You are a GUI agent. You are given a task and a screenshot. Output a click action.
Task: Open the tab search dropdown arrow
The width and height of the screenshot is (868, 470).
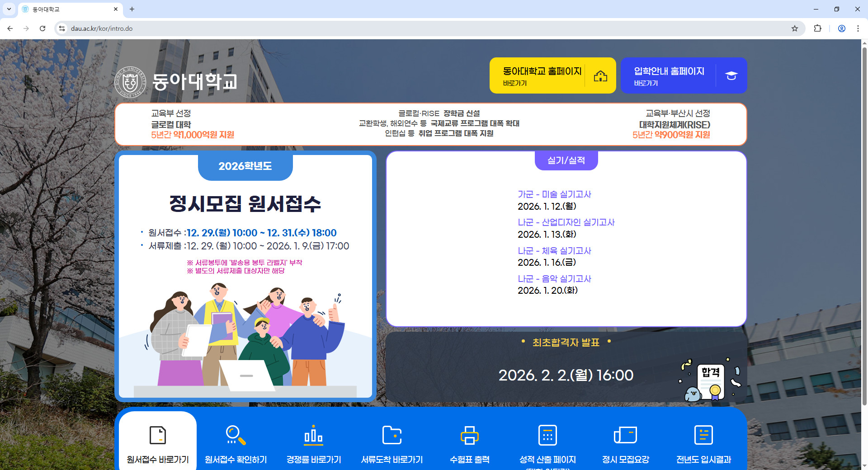tap(9, 9)
